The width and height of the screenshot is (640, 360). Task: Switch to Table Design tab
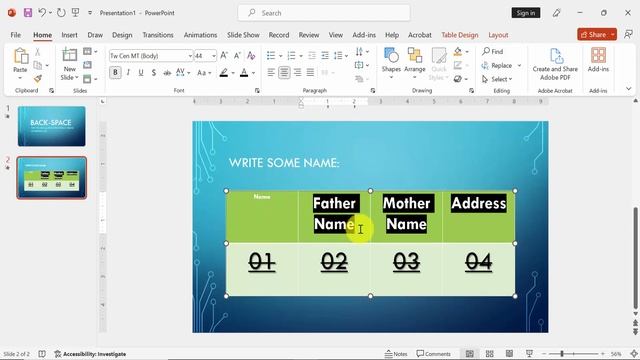click(x=460, y=35)
